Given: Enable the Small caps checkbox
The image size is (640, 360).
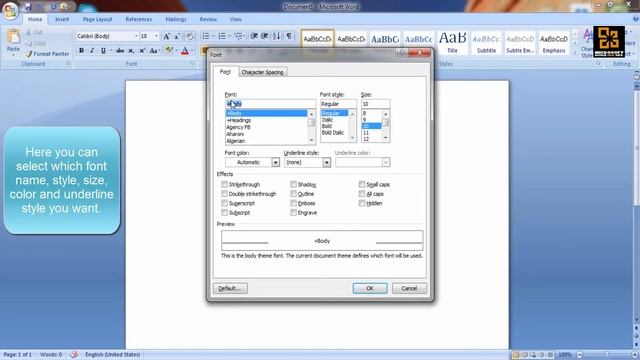Looking at the screenshot, I should click(362, 184).
